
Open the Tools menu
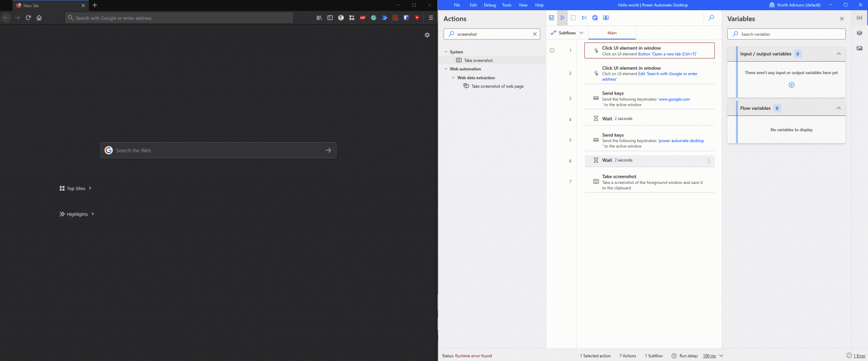507,5
